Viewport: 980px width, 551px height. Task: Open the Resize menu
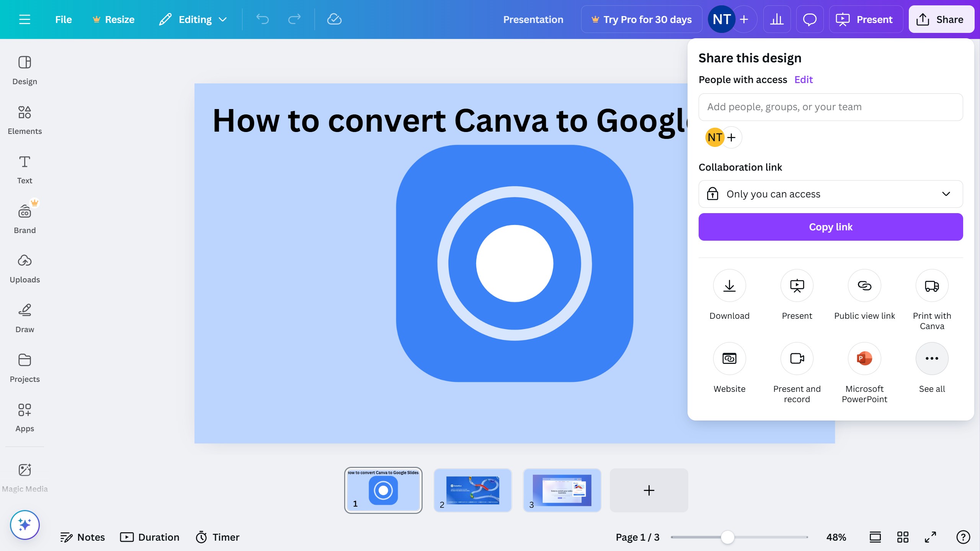pos(114,20)
